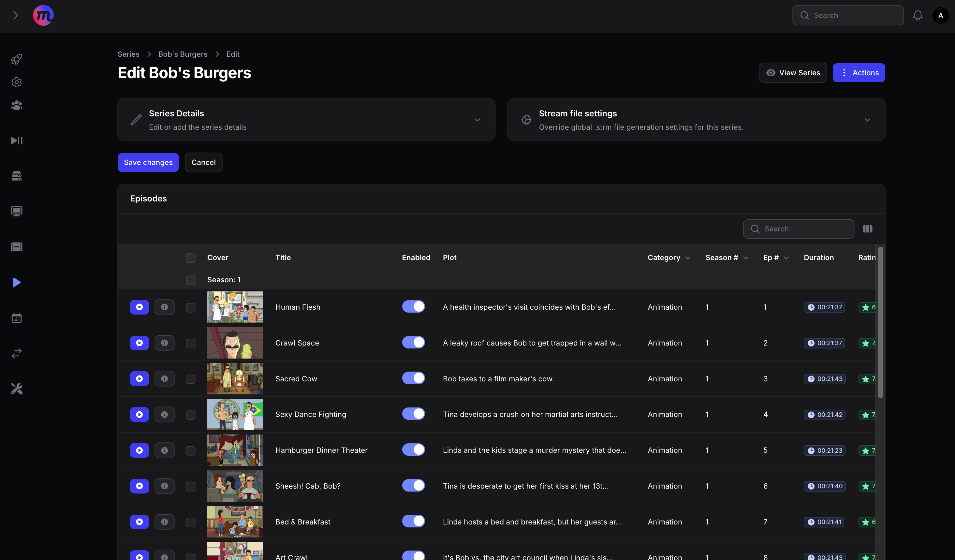Click the episodes table vertical scrollbar
Screen dimensions: 955x560
click(x=880, y=322)
